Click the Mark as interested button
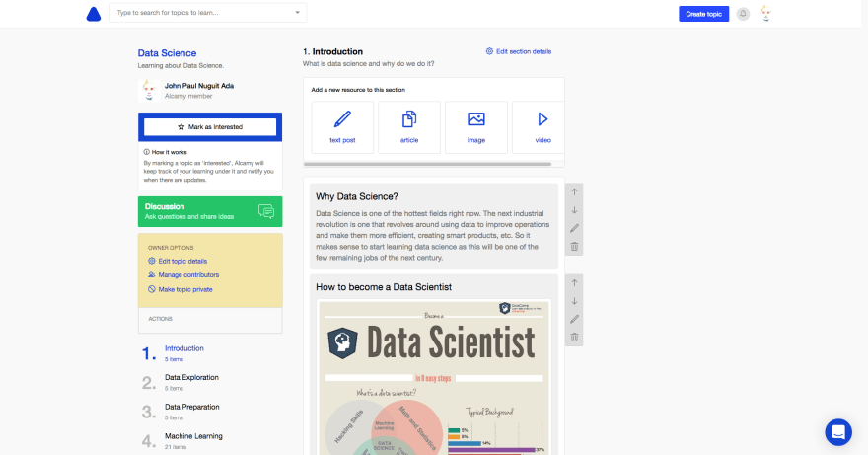Screen dimensions: 868x455 tap(210, 127)
